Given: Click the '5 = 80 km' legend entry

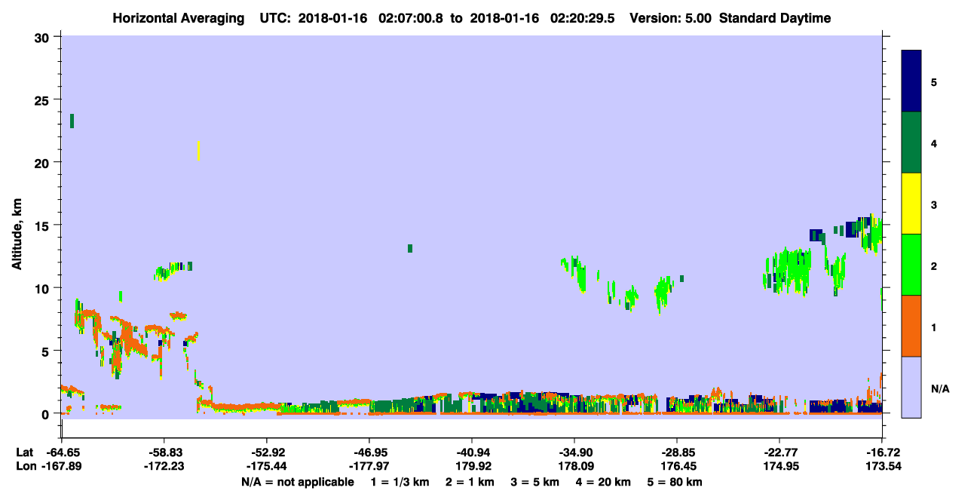Looking at the screenshot, I should (674, 482).
